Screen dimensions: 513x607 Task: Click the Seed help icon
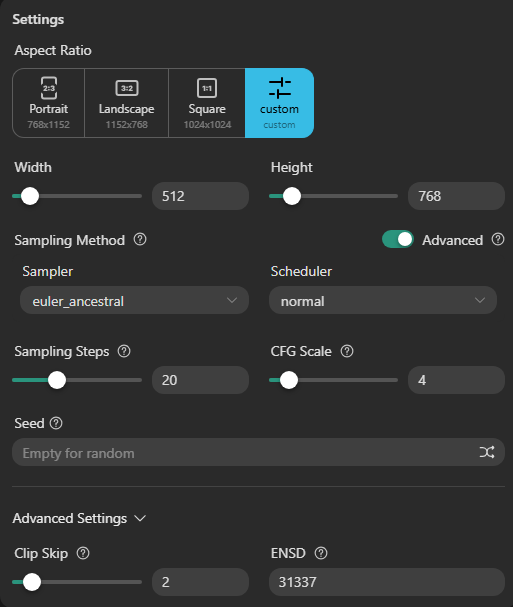56,423
